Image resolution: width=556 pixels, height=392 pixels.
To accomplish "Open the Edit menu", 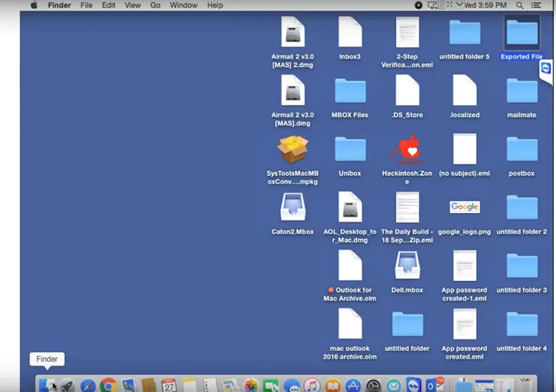I will [109, 5].
